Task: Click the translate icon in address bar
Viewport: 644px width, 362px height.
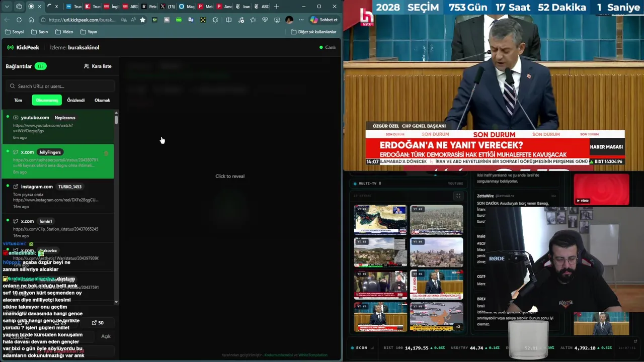Action: point(124,20)
